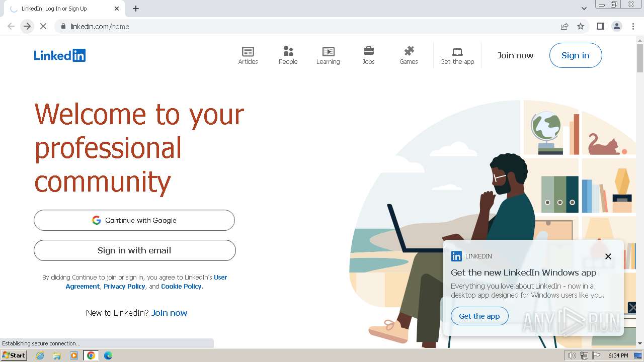This screenshot has height=362, width=644.
Task: Open a new browser tab
Action: (136, 9)
